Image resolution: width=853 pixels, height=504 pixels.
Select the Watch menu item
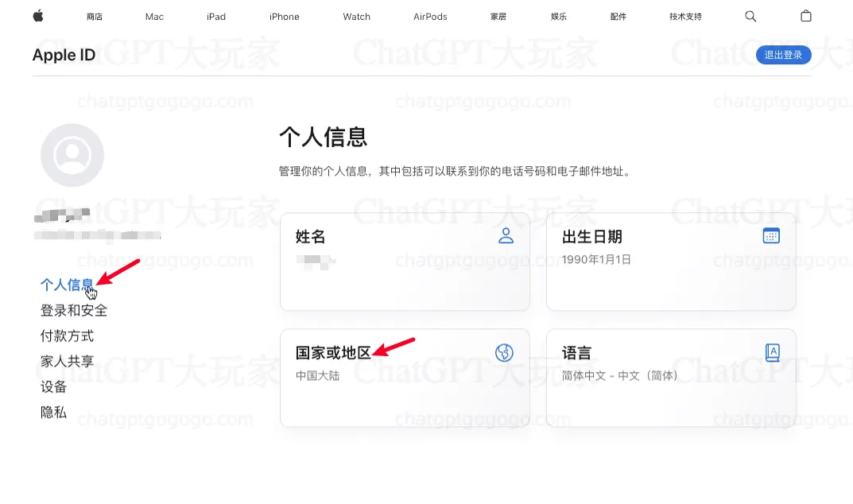pos(356,15)
